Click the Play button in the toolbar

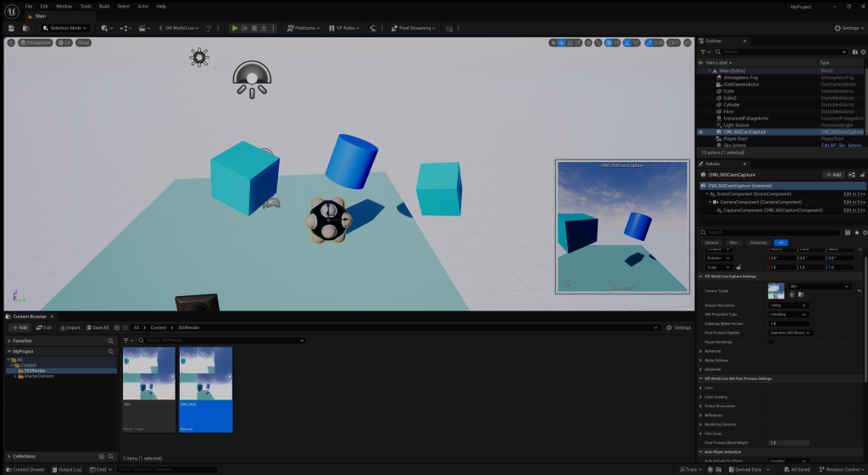tap(235, 28)
